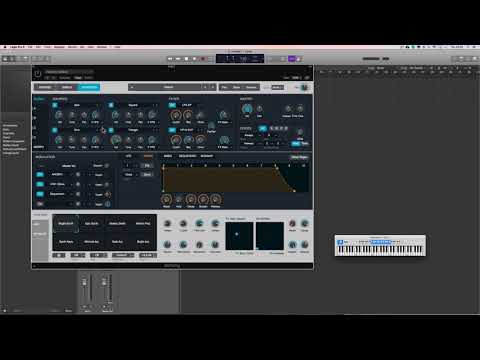
Task: Toggle second modulation row On button
Action: point(40,184)
